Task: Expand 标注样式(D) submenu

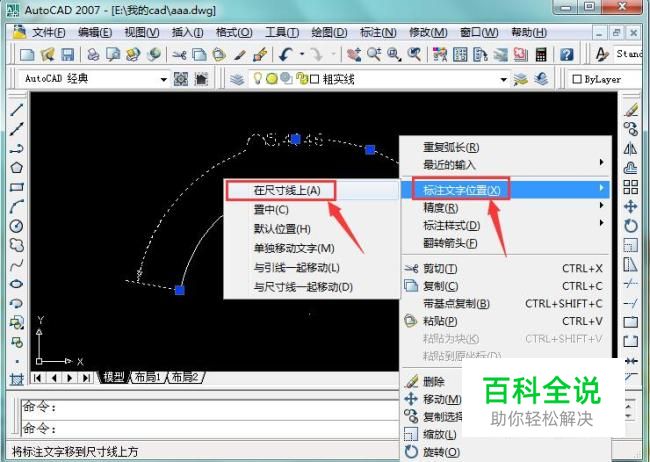Action: pos(505,225)
